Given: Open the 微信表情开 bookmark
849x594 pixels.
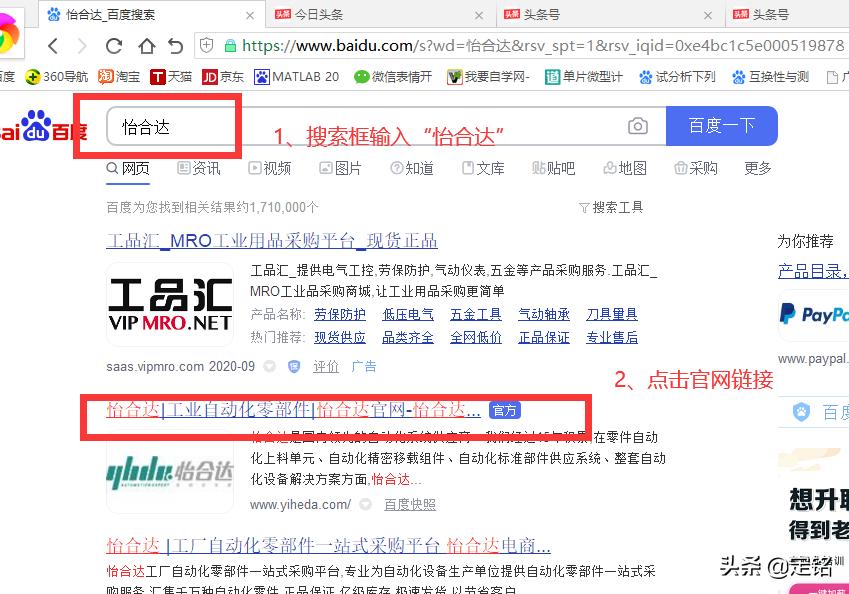Looking at the screenshot, I should pyautogui.click(x=393, y=77).
